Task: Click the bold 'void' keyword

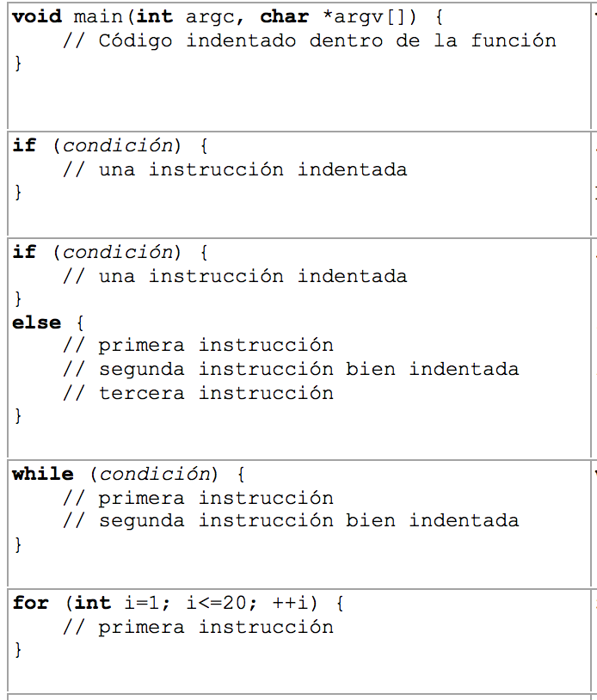Action: (37, 16)
